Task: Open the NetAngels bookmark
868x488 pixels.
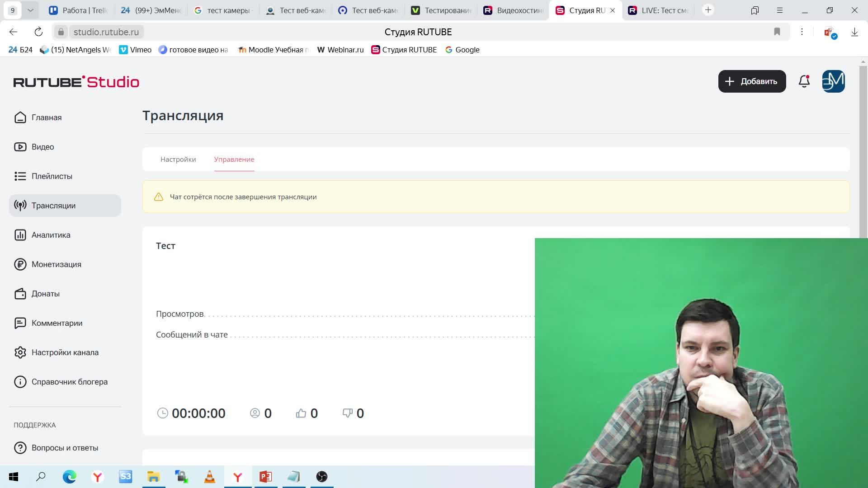Action: (75, 50)
